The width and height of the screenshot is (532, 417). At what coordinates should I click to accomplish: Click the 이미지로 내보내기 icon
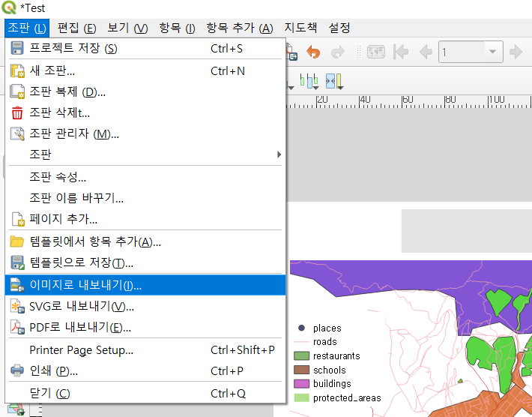click(x=17, y=284)
